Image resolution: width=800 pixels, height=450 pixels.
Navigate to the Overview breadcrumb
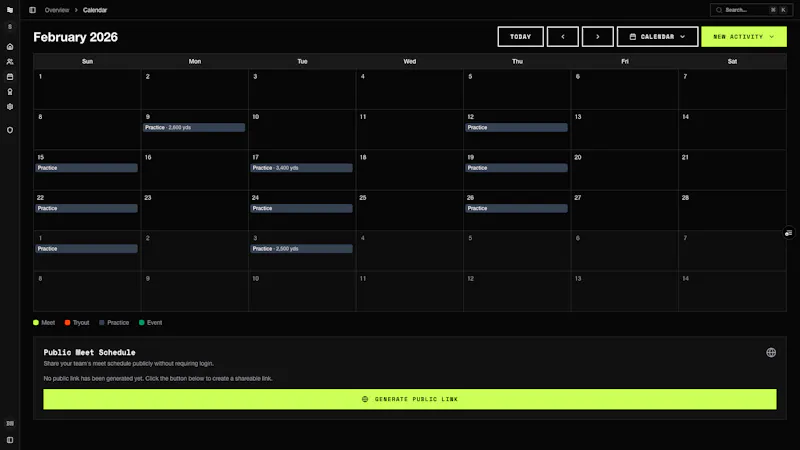[57, 10]
